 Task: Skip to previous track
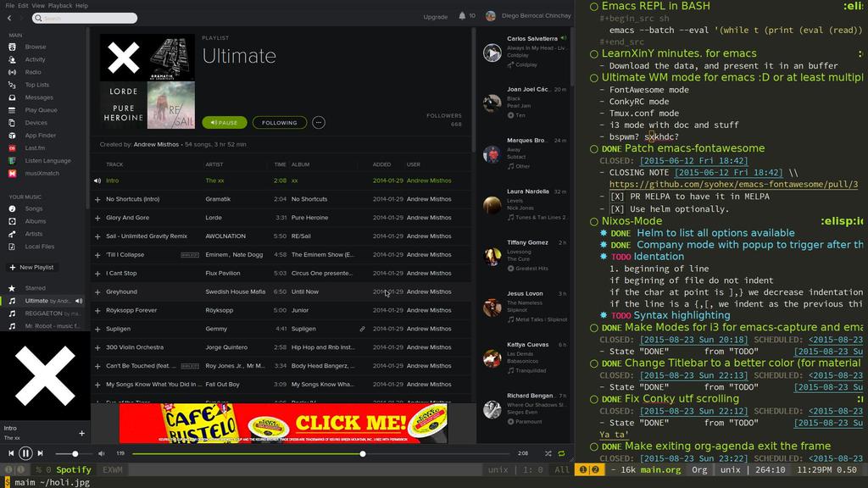coord(10,453)
